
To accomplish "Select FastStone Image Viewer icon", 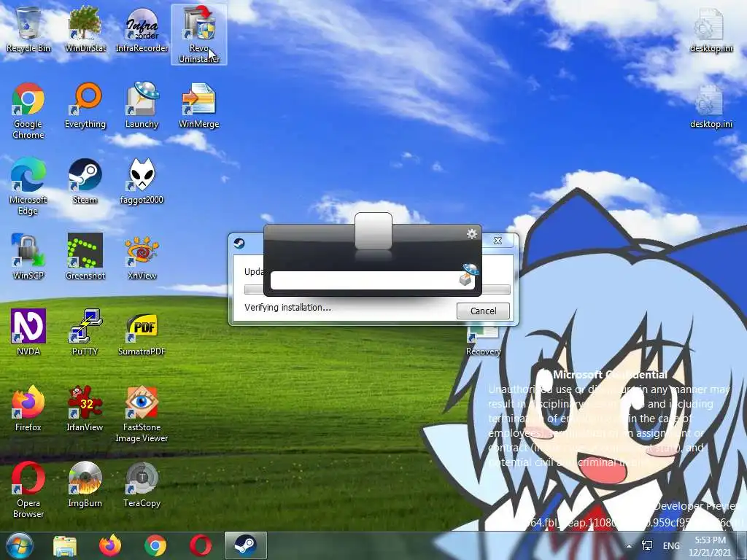I will click(x=142, y=413).
